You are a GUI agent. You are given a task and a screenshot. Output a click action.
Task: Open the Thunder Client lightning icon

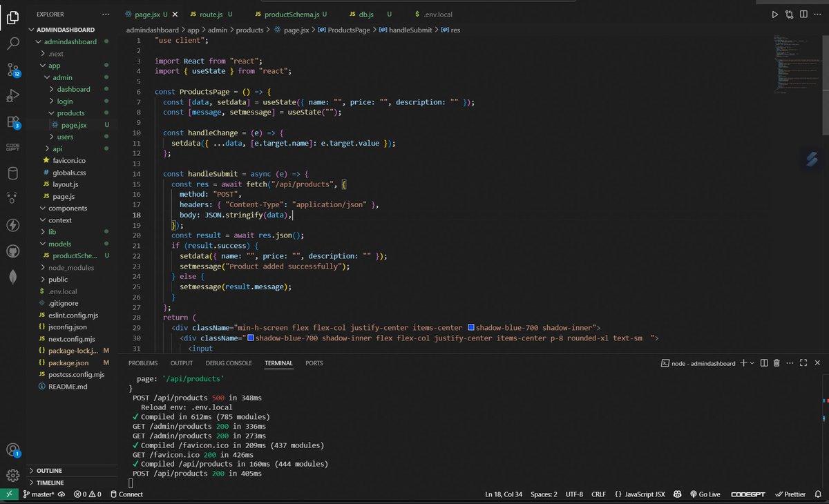point(12,225)
